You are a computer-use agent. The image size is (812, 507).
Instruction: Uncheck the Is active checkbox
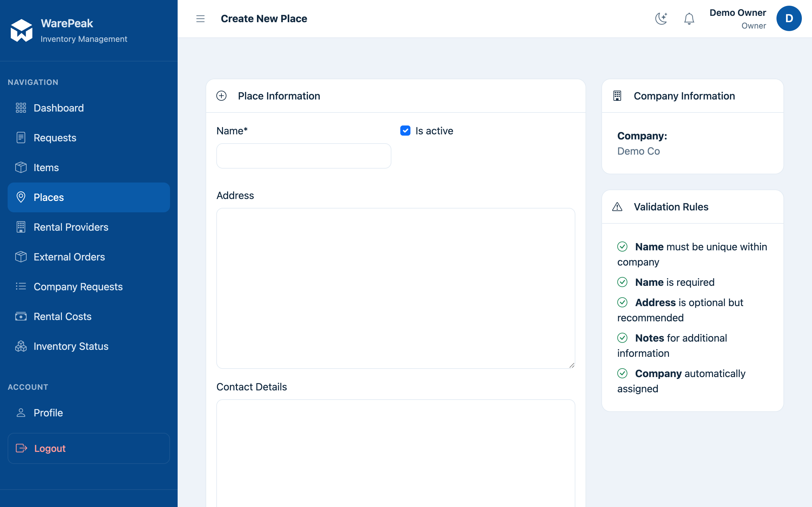pyautogui.click(x=405, y=131)
